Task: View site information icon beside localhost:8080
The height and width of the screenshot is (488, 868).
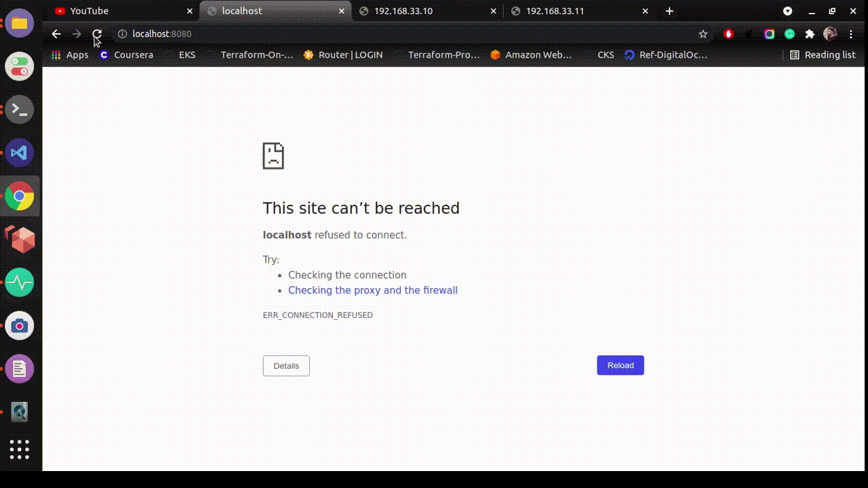Action: tap(122, 34)
